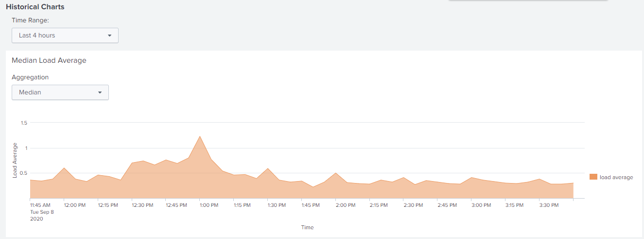This screenshot has height=239, width=644.
Task: Click the 'Aggregation' field label
Action: 30,77
